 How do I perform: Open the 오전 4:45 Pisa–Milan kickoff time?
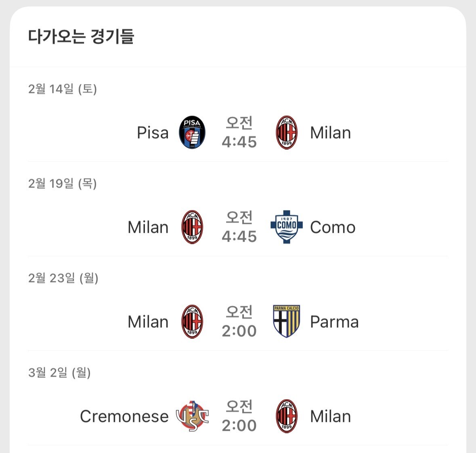tap(239, 133)
